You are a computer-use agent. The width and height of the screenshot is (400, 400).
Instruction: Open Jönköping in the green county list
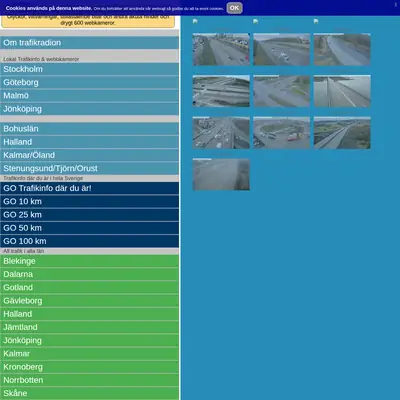(x=89, y=340)
